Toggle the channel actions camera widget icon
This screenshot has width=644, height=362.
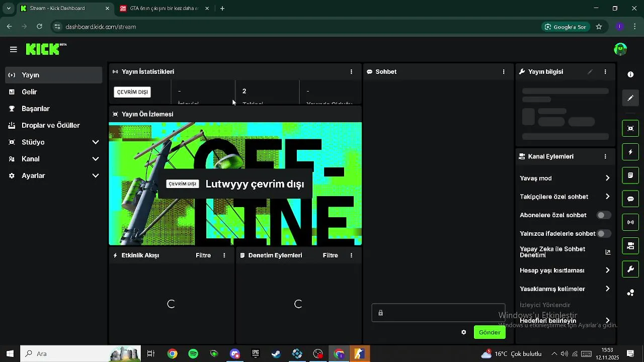[x=630, y=246]
